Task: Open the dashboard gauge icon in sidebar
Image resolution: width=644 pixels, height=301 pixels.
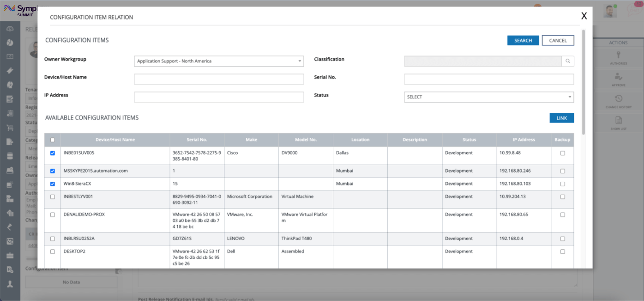Action: tap(10, 29)
